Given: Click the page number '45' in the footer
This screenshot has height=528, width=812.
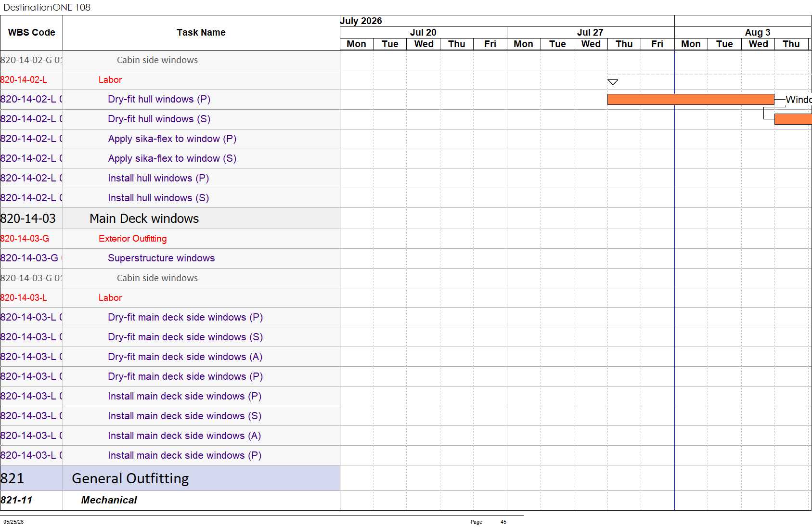Looking at the screenshot, I should (503, 522).
